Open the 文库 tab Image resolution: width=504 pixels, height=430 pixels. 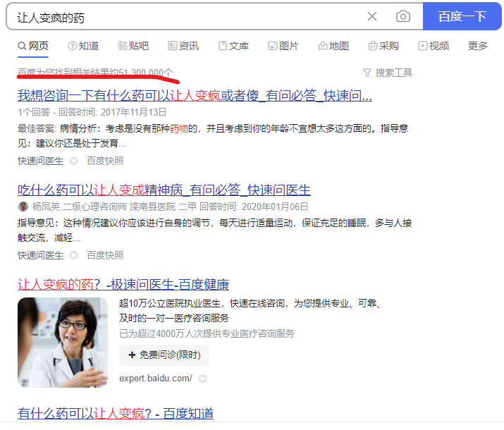[x=234, y=46]
